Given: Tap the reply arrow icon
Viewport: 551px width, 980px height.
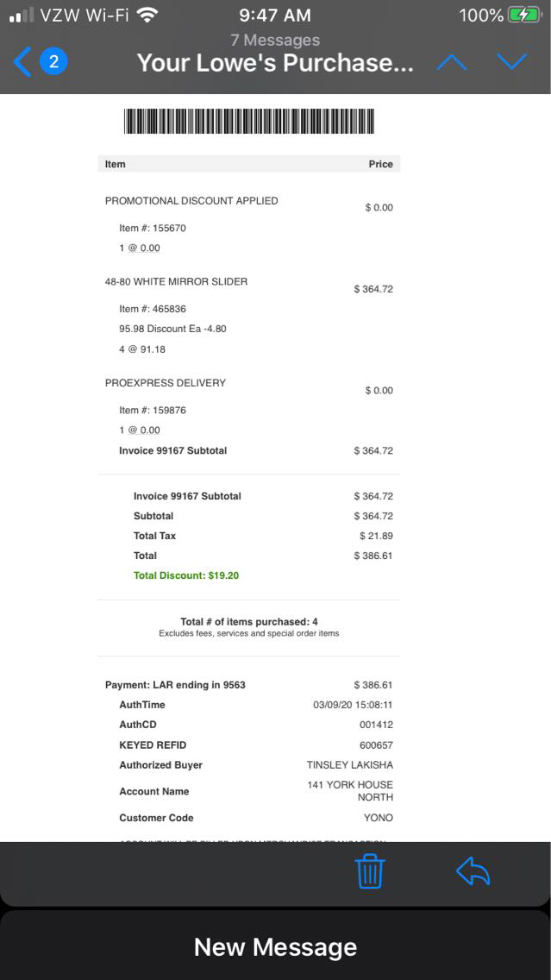Looking at the screenshot, I should [x=473, y=871].
